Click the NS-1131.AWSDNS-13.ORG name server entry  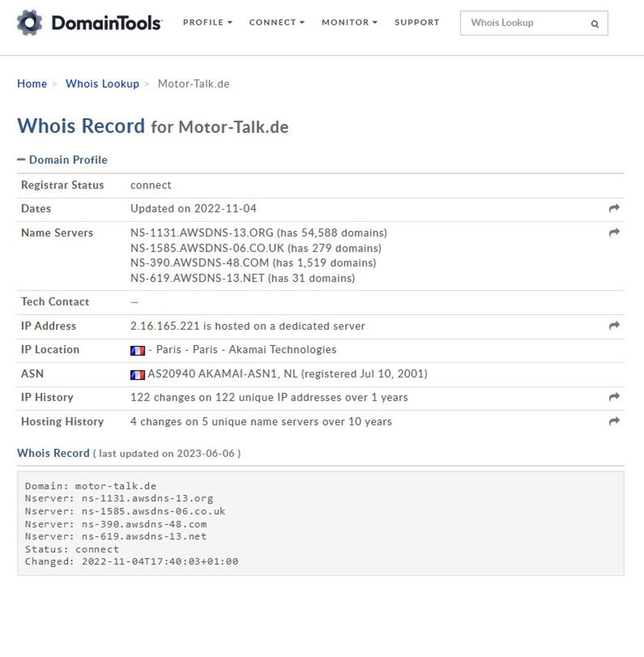tap(202, 233)
